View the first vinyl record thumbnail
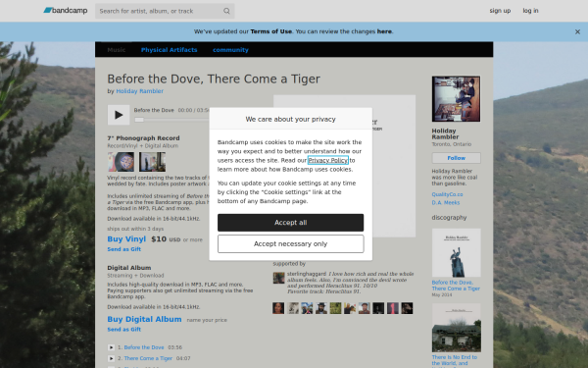 [x=121, y=162]
